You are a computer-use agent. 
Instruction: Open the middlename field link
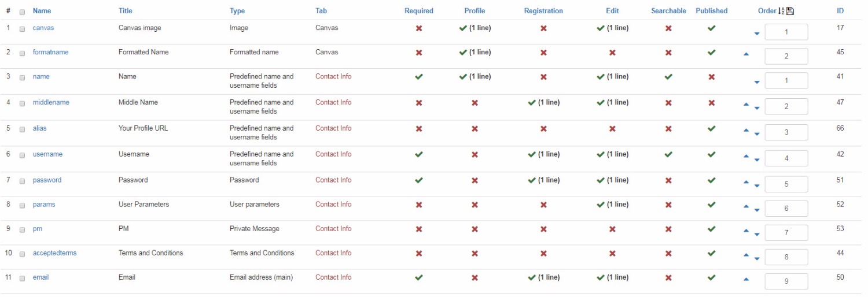[51, 102]
